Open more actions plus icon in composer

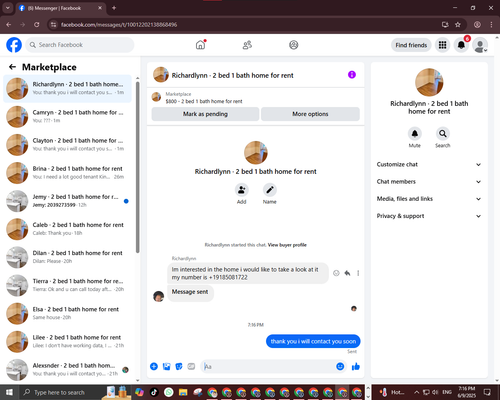coord(154,367)
